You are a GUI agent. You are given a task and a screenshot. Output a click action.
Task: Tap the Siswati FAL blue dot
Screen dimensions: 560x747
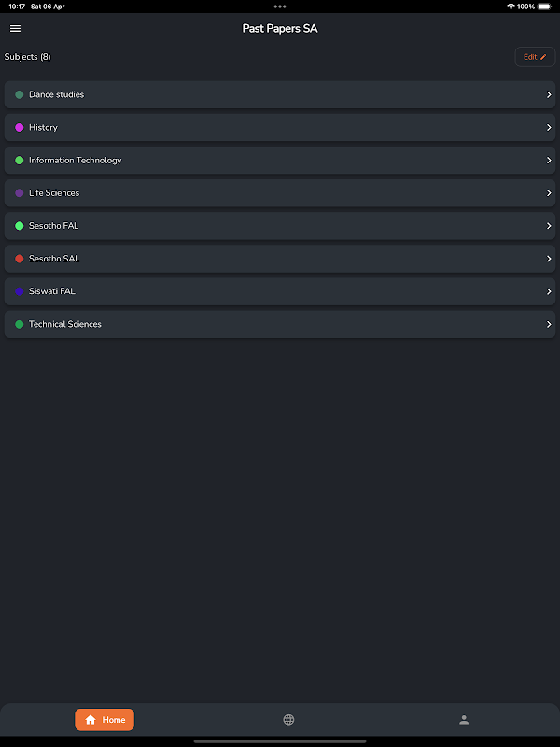pos(20,291)
